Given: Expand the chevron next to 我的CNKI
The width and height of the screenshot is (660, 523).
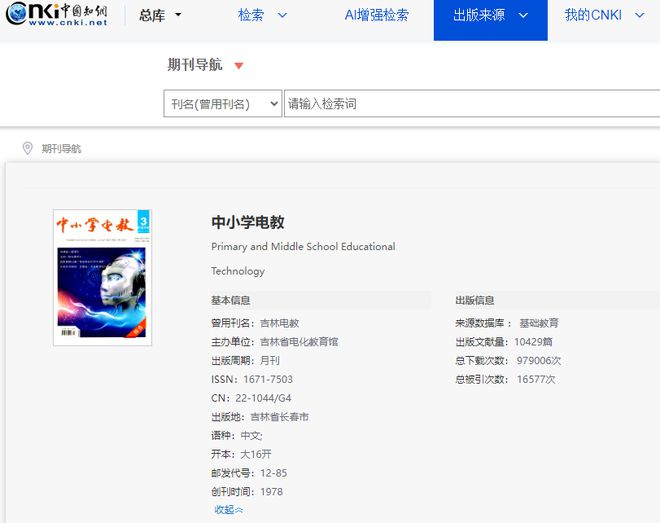Looking at the screenshot, I should pyautogui.click(x=639, y=16).
